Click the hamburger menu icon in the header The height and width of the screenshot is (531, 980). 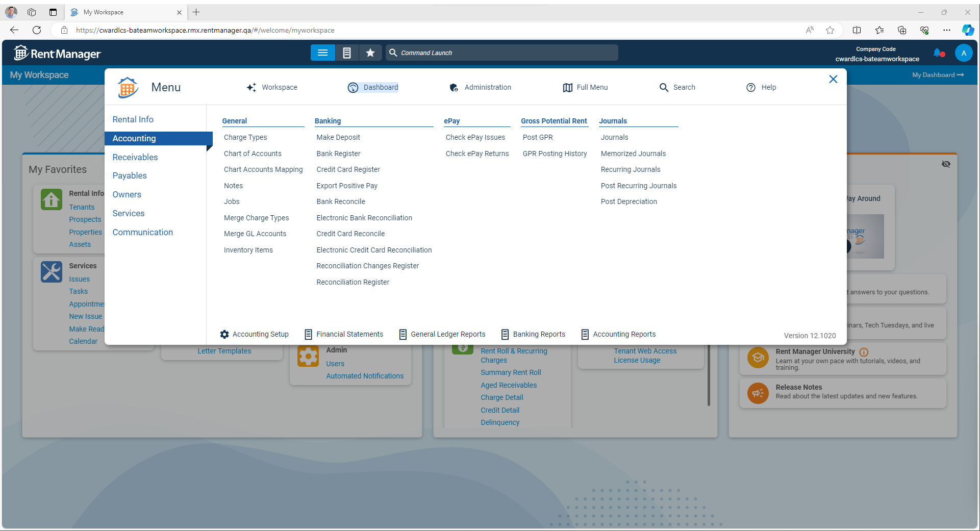click(322, 53)
